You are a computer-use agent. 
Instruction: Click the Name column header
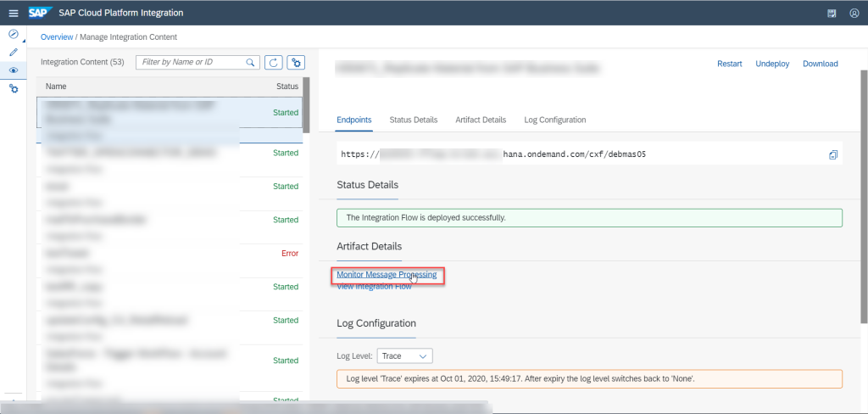[x=56, y=87]
